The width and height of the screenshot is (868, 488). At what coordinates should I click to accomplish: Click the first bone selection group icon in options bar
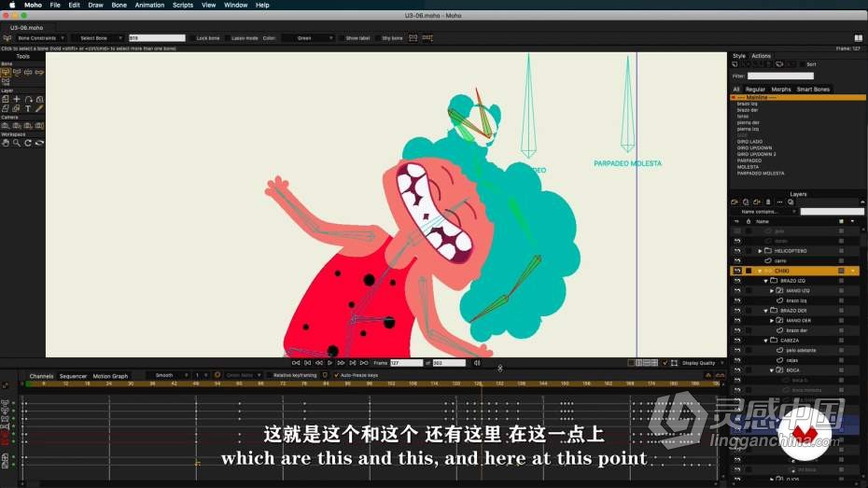point(413,38)
